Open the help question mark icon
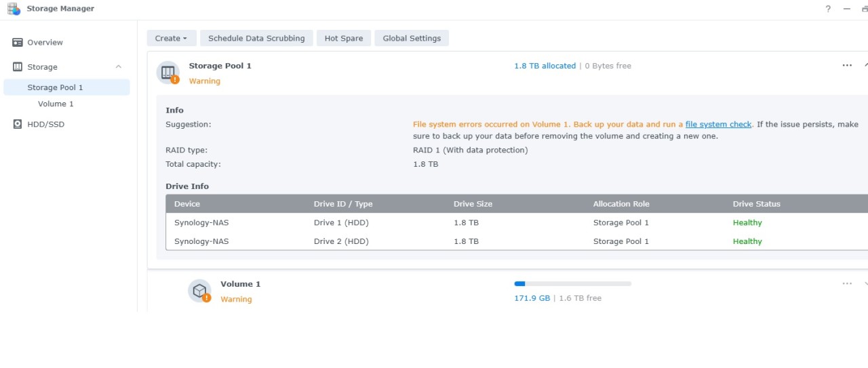 pos(828,9)
